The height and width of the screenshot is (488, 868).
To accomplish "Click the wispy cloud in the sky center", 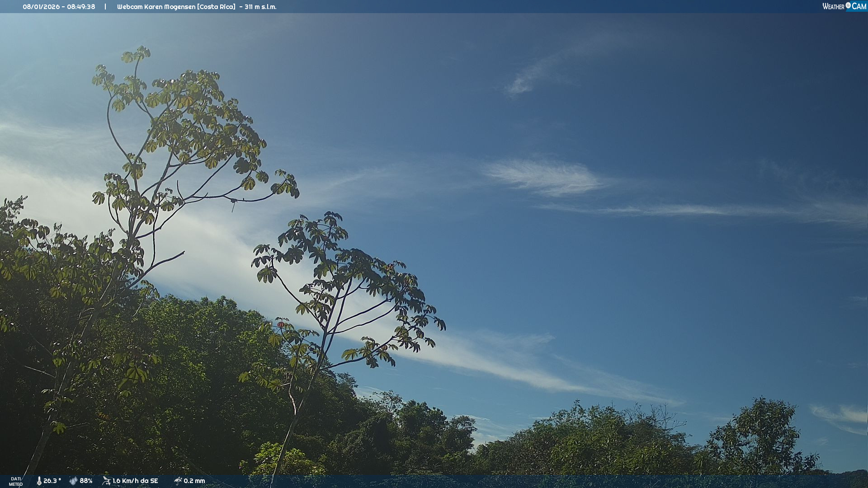I will click(545, 177).
